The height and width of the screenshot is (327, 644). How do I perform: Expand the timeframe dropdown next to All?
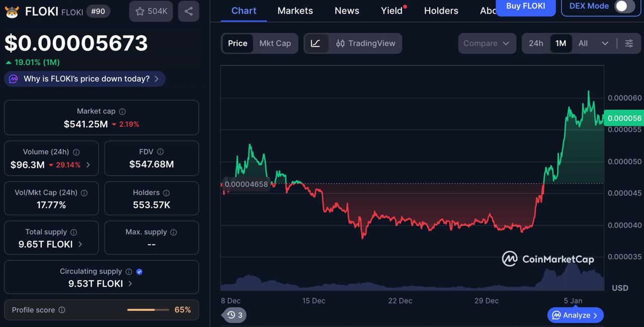pos(605,43)
